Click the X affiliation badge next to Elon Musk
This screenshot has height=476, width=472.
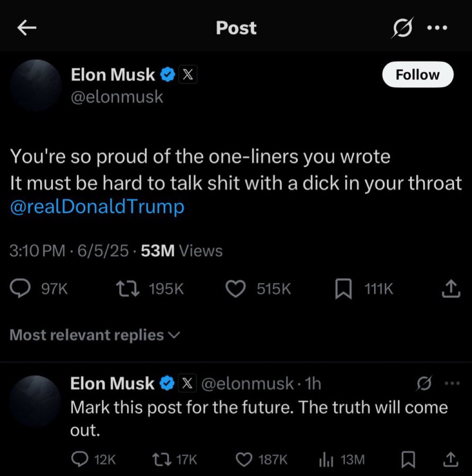click(187, 74)
